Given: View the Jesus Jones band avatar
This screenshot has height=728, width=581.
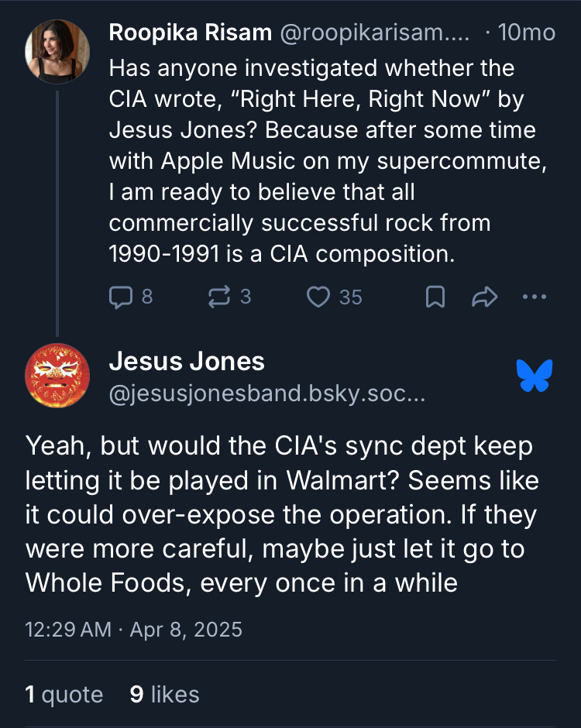Looking at the screenshot, I should [57, 376].
